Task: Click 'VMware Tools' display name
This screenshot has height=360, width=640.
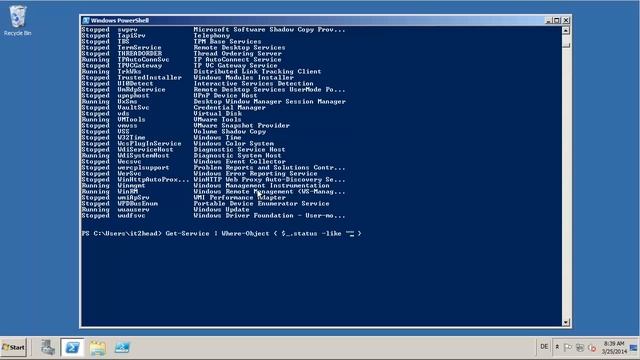Action: (218, 119)
